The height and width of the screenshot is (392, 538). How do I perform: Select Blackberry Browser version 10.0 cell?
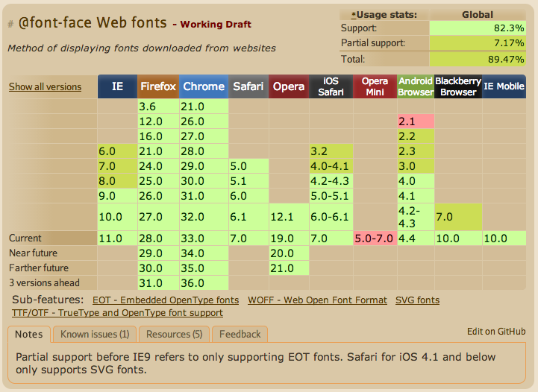(458, 238)
